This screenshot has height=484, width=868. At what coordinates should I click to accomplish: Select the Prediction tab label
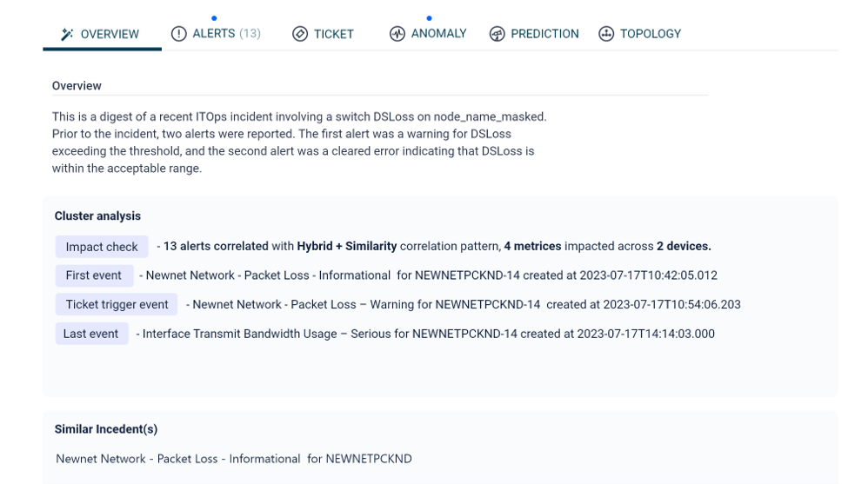coord(544,34)
